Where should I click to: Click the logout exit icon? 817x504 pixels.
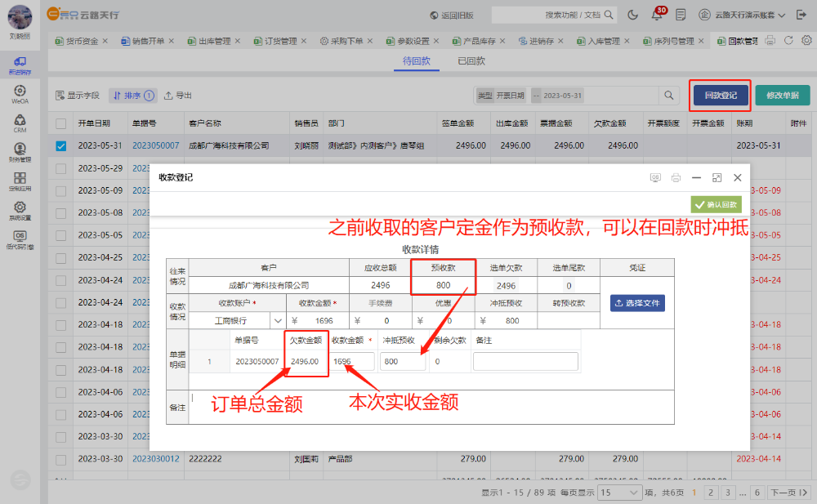click(x=801, y=15)
